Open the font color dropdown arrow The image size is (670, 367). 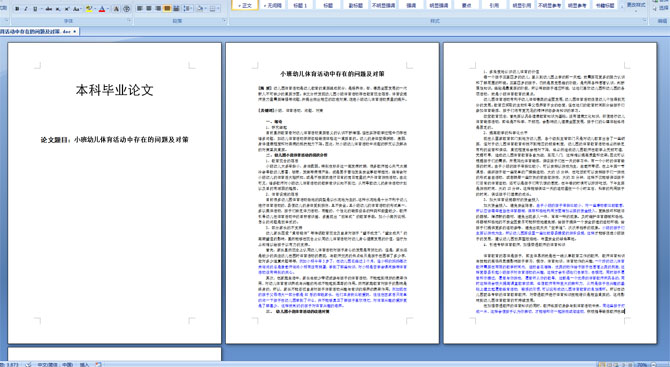(108, 9)
